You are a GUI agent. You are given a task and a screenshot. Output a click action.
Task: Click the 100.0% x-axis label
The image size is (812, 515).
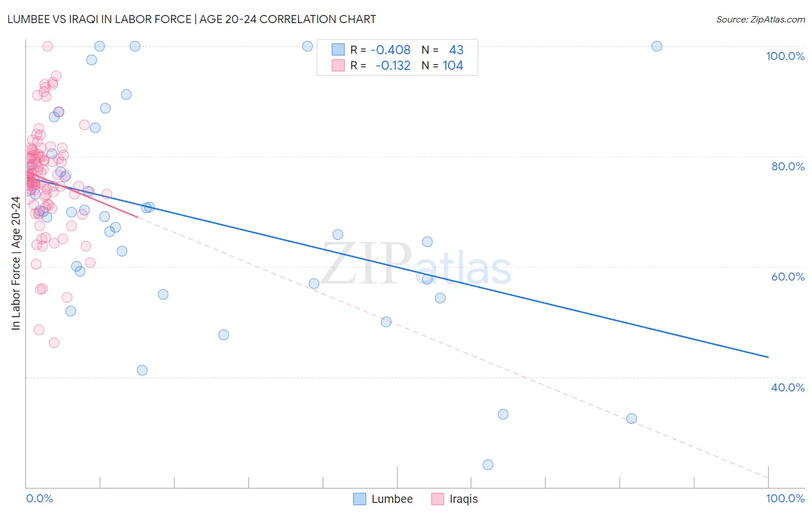pyautogui.click(x=785, y=498)
